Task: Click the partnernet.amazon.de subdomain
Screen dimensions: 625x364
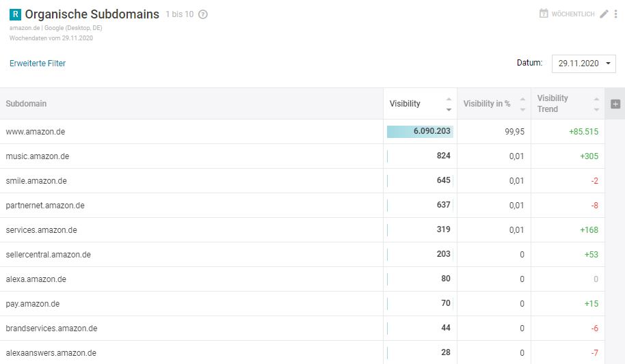Action: 44,206
